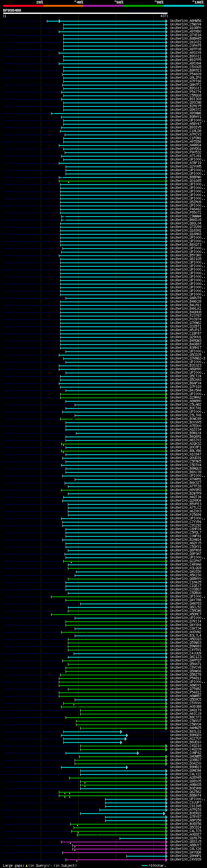Select the UniRef100_P55072 label
207x868 pixels.
(186, 213)
